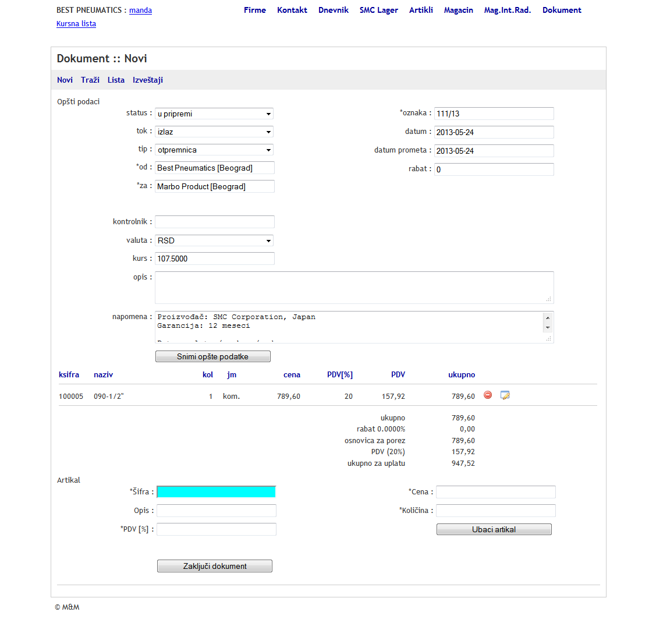Open the tok dropdown

tap(214, 132)
